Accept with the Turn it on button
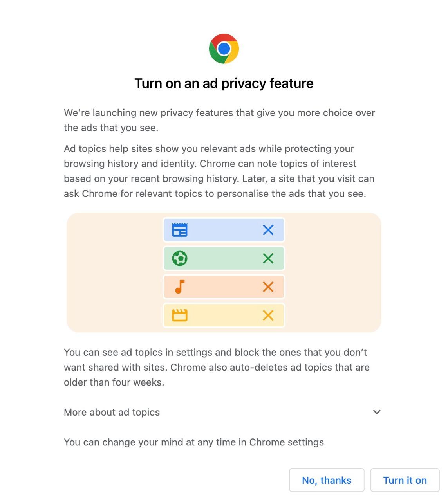Viewport: 448px width, 501px height. click(x=405, y=480)
